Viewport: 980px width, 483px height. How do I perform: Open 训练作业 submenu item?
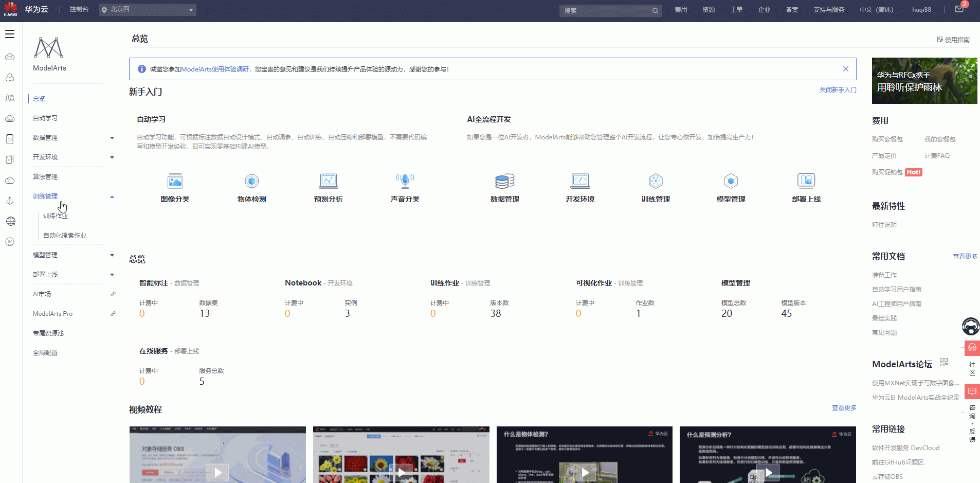click(56, 216)
